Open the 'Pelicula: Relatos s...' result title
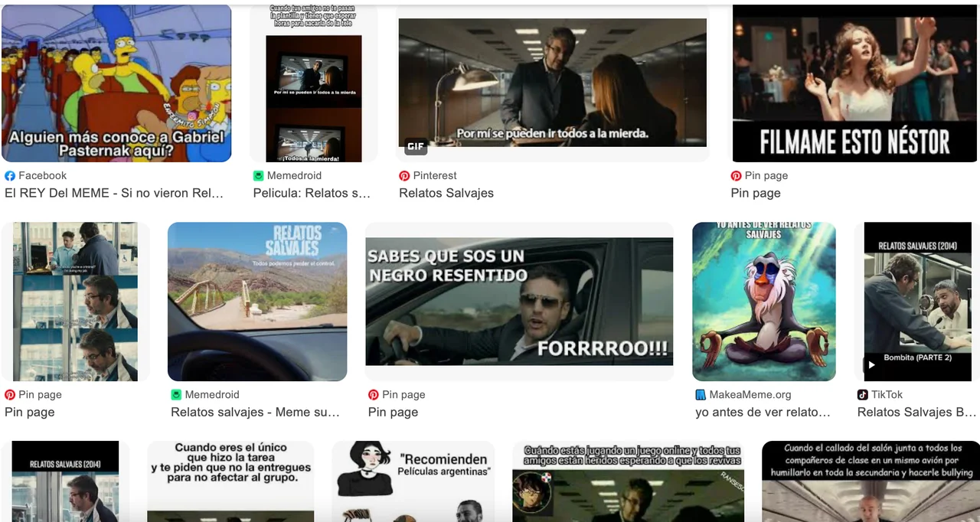Screen dimensions: 980x522 click(312, 193)
